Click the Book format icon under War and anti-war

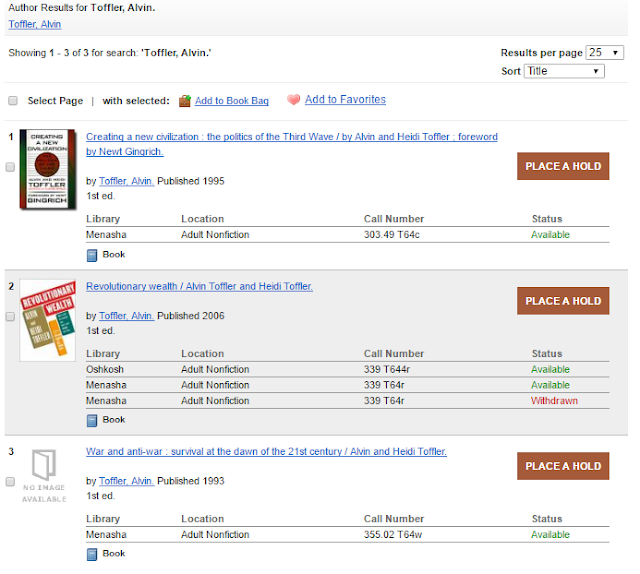tap(92, 553)
